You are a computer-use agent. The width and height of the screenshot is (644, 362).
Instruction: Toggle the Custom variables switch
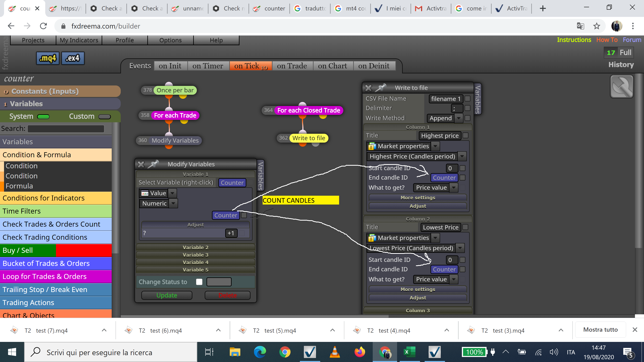(x=104, y=117)
